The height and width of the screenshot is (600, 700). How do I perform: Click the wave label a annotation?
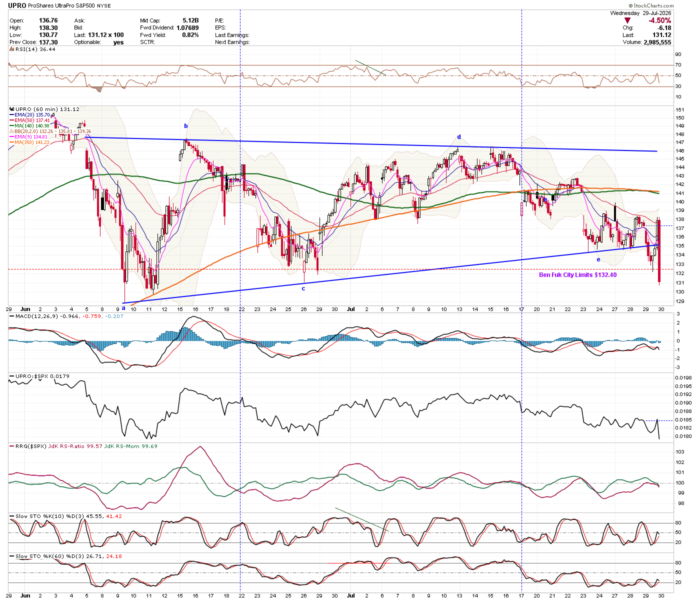pos(123,308)
